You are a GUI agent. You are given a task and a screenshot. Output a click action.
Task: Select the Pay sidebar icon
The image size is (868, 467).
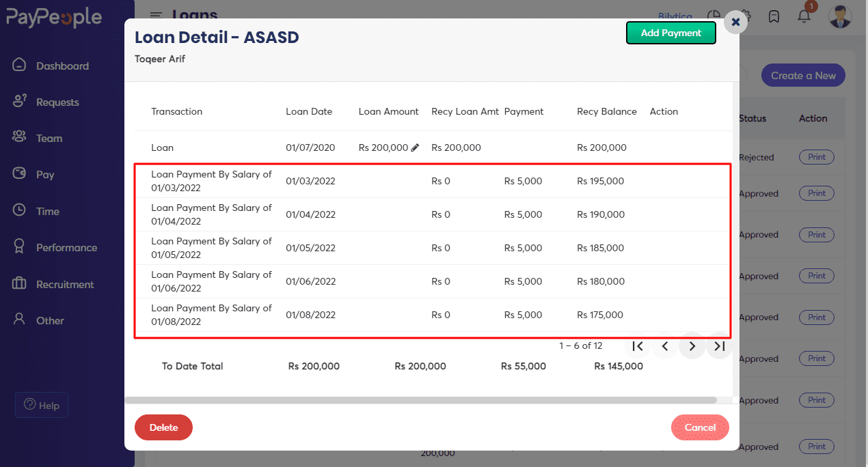click(x=46, y=174)
